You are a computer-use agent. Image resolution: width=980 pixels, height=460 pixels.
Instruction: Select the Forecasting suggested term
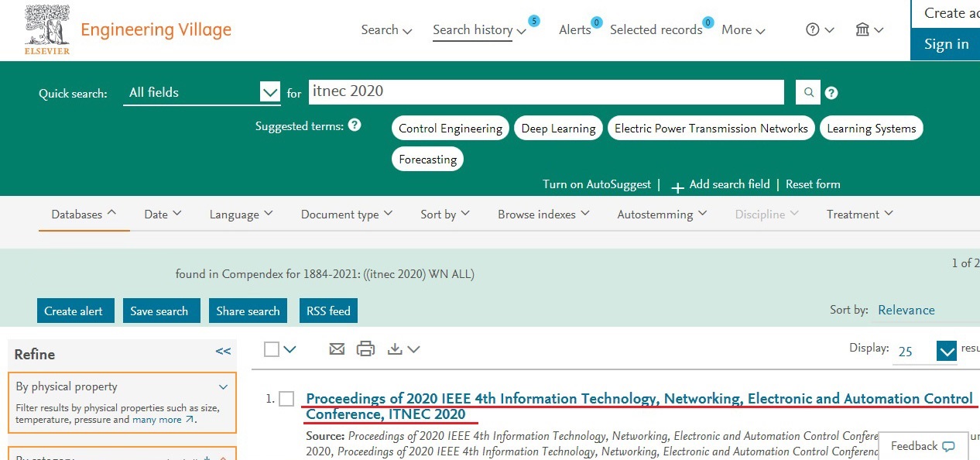point(427,160)
